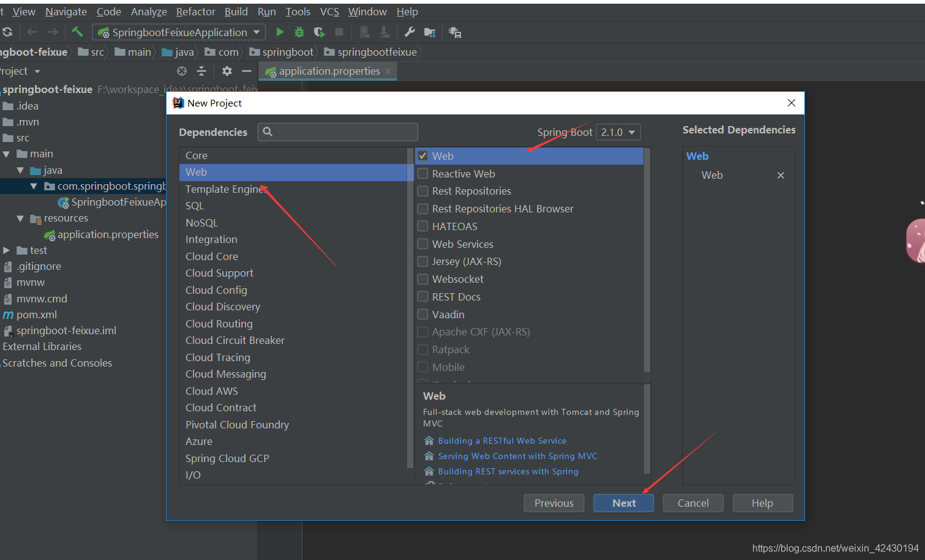The image size is (925, 560).
Task: Open Project panel gear settings
Action: pyautogui.click(x=227, y=71)
